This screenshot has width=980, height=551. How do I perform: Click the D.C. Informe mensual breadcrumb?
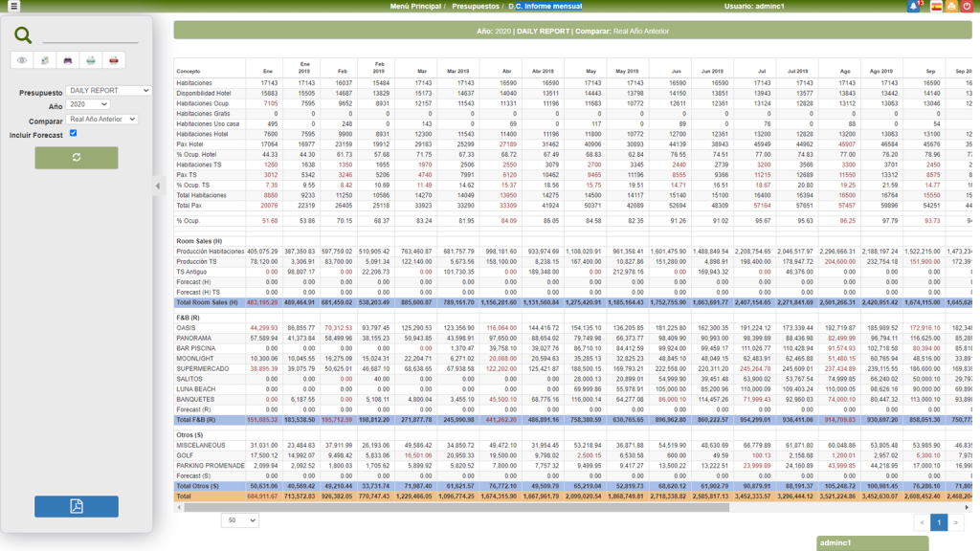pyautogui.click(x=545, y=7)
